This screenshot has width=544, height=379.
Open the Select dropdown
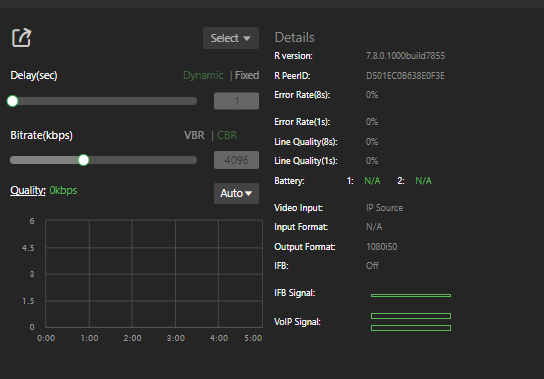[x=231, y=38]
